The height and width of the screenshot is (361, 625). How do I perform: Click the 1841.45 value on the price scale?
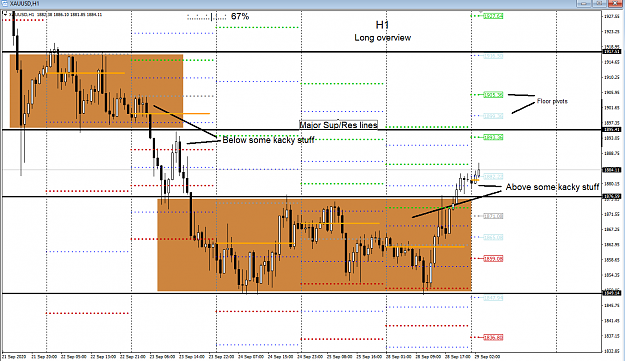[612, 321]
